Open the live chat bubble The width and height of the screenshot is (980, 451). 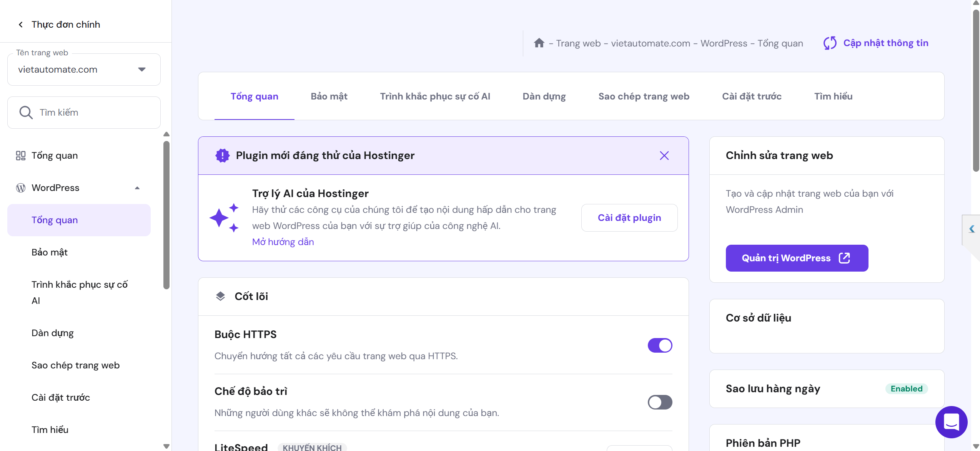[951, 422]
